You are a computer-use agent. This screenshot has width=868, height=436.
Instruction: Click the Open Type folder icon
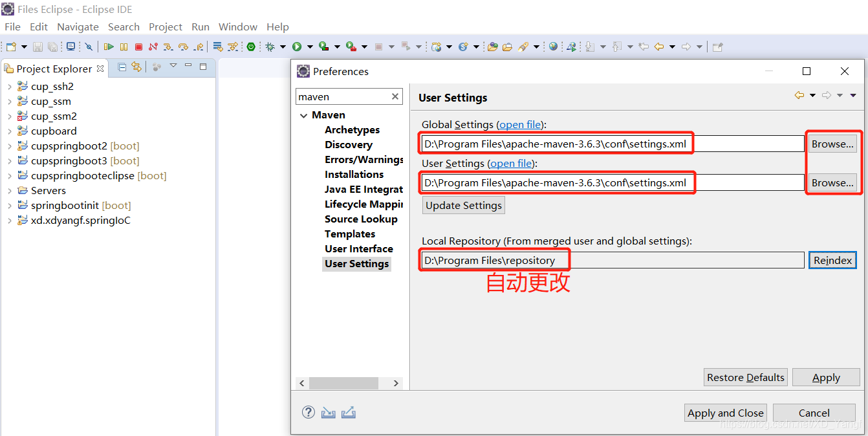tap(493, 47)
